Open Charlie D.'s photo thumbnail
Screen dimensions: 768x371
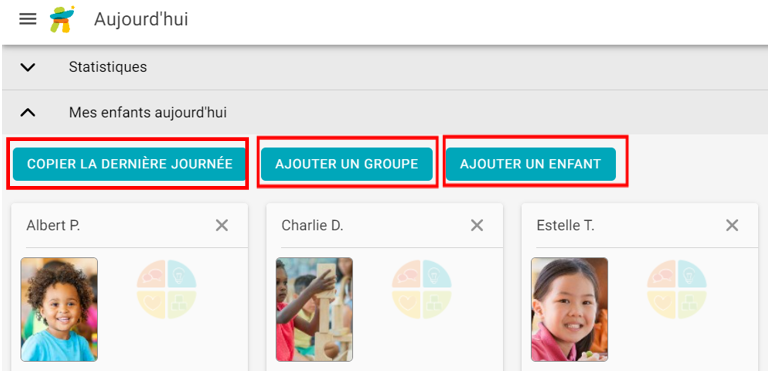point(314,310)
